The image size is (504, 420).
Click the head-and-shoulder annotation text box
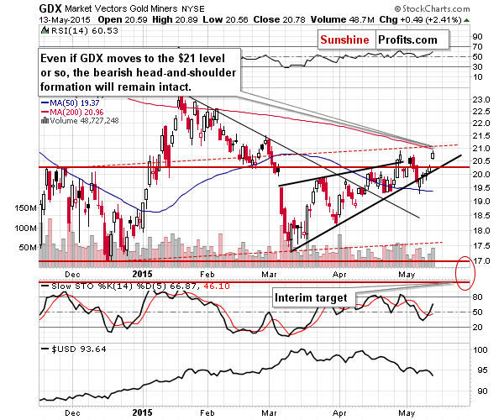(139, 72)
